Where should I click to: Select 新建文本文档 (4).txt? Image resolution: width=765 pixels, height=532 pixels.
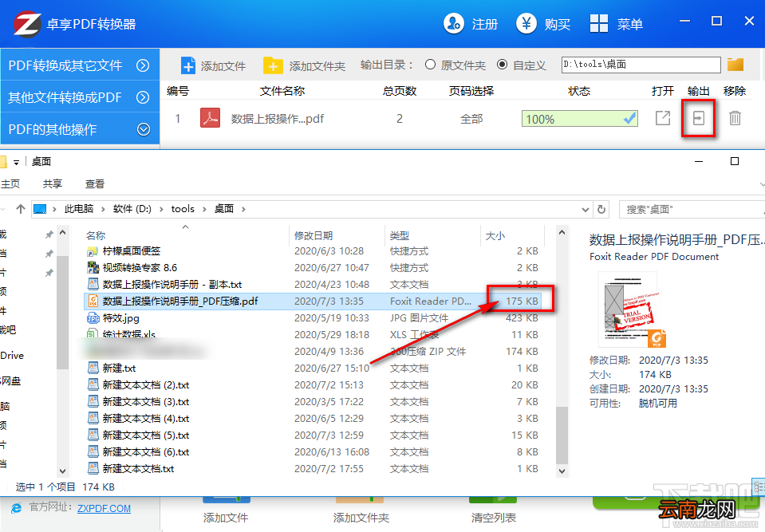[139, 419]
